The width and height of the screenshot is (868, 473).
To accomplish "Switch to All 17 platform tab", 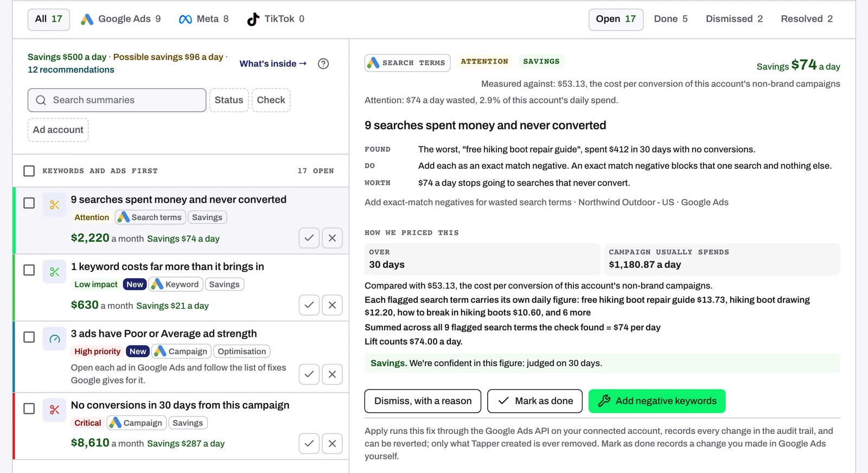I will point(49,20).
